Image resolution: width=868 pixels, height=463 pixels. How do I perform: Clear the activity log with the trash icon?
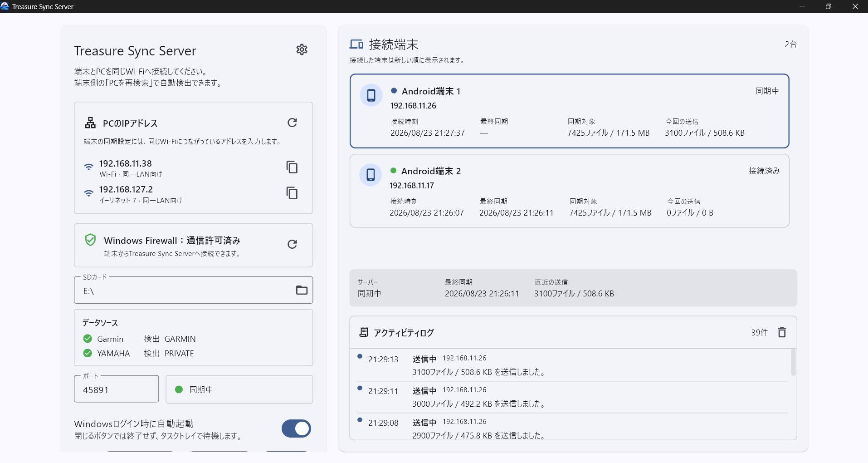tap(782, 332)
